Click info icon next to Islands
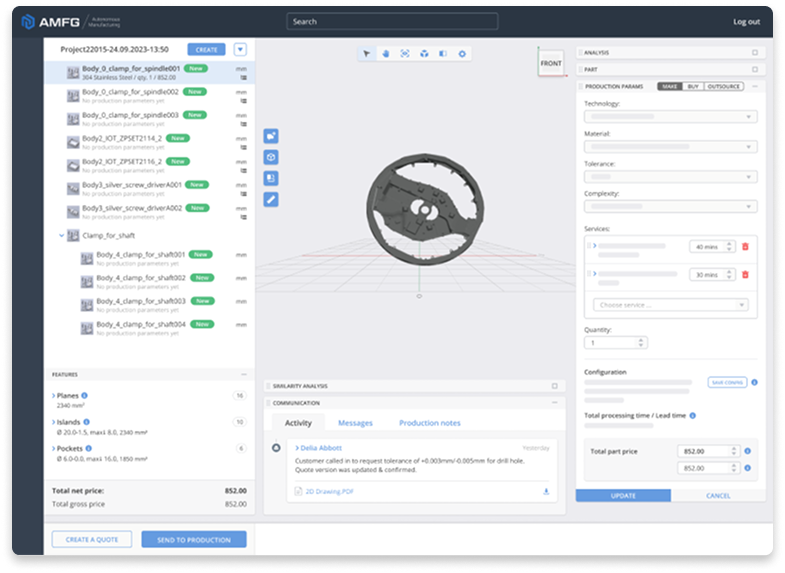The height and width of the screenshot is (573, 785). click(x=86, y=422)
